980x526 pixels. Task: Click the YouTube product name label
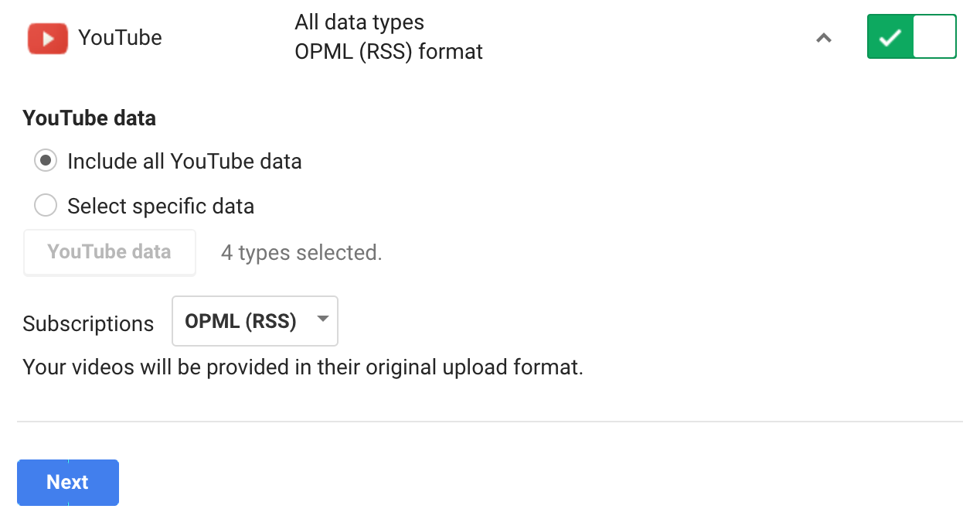coord(121,37)
